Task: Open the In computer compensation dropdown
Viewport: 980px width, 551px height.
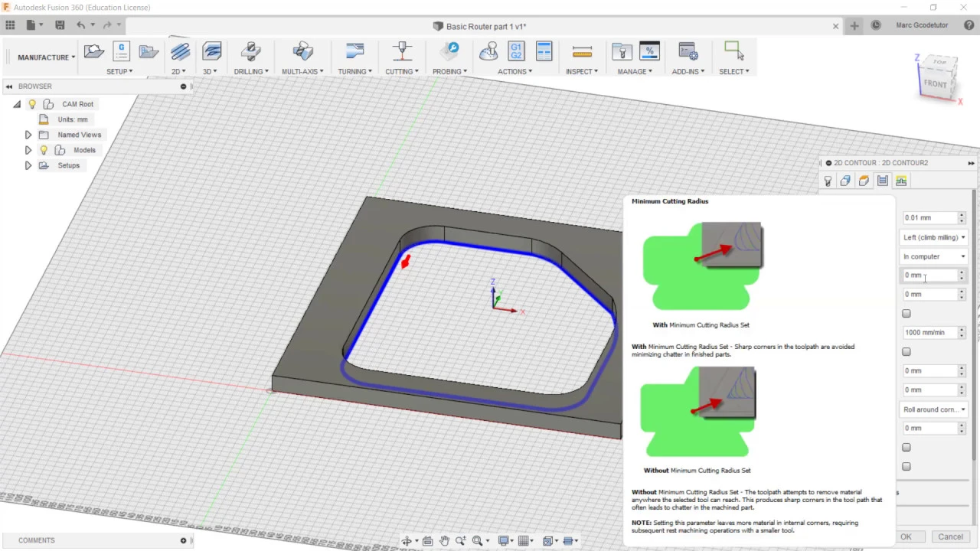Action: 934,256
